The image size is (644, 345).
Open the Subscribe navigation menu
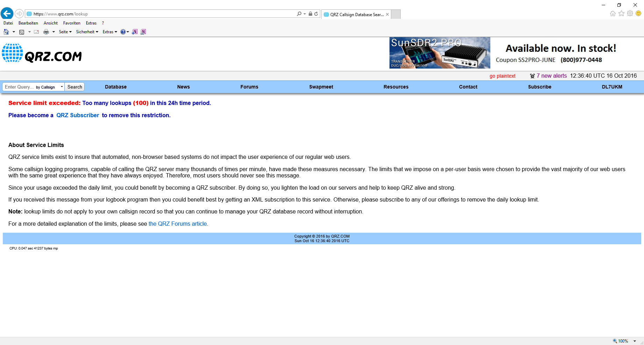(539, 87)
